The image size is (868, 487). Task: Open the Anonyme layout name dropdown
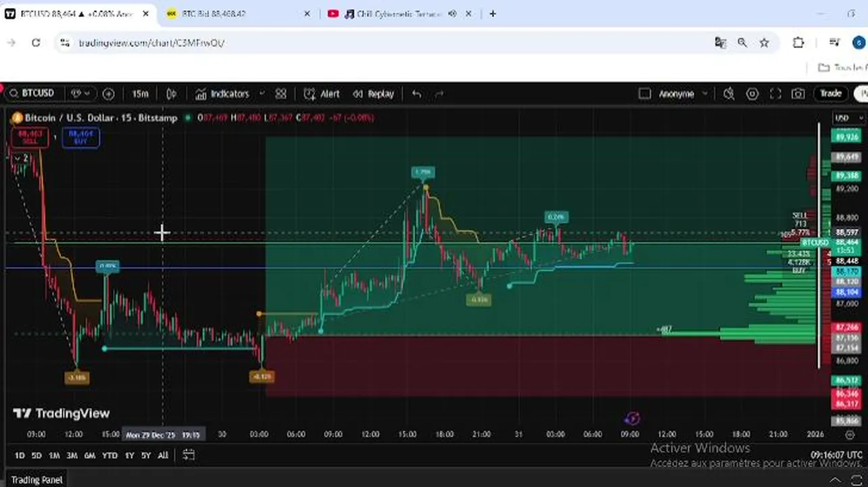[683, 93]
